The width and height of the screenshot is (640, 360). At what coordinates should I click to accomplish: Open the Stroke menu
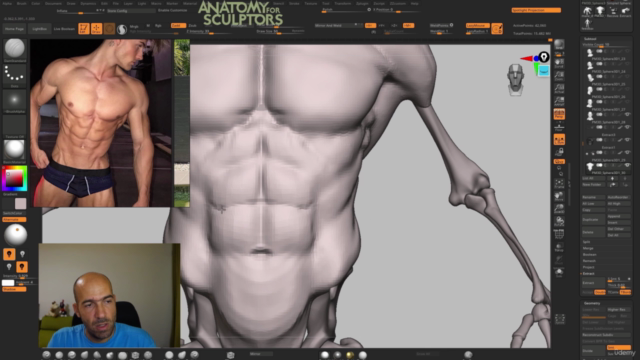[x=294, y=3]
